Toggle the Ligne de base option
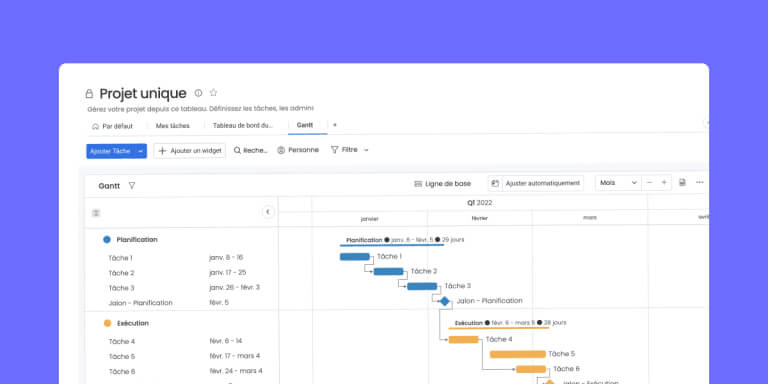768x384 pixels. click(442, 184)
